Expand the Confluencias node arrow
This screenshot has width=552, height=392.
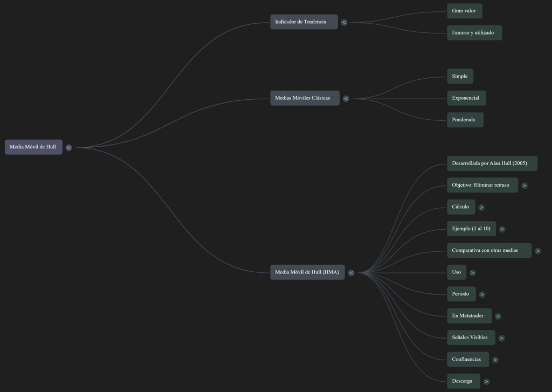[495, 360]
